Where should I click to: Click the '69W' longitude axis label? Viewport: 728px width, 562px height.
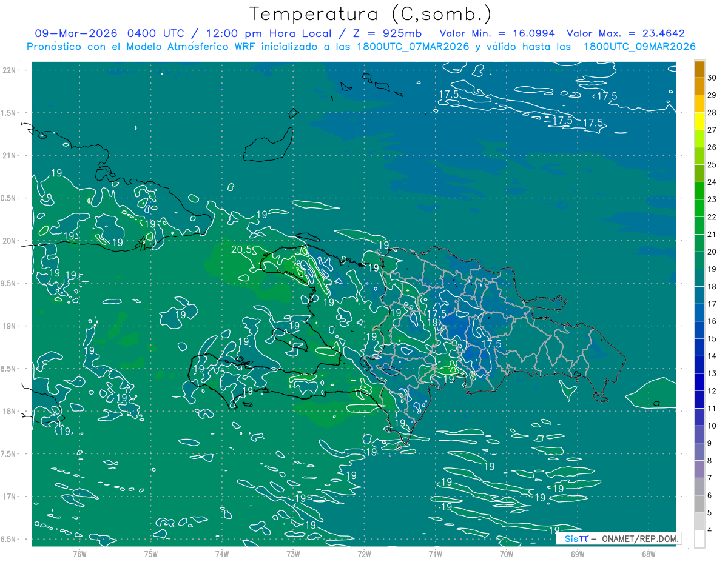(577, 554)
